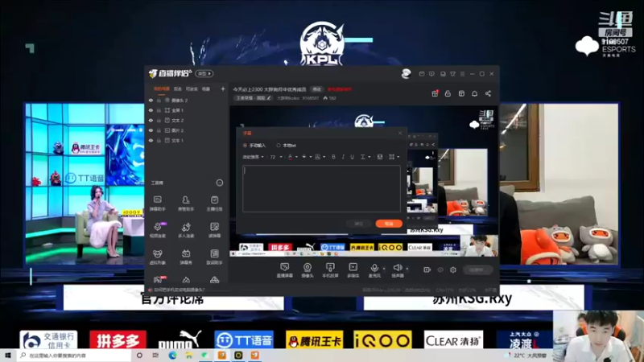Viewport: 644px width, 362px height.
Task: Open the text alignment dropdown arrow
Action: (369, 157)
